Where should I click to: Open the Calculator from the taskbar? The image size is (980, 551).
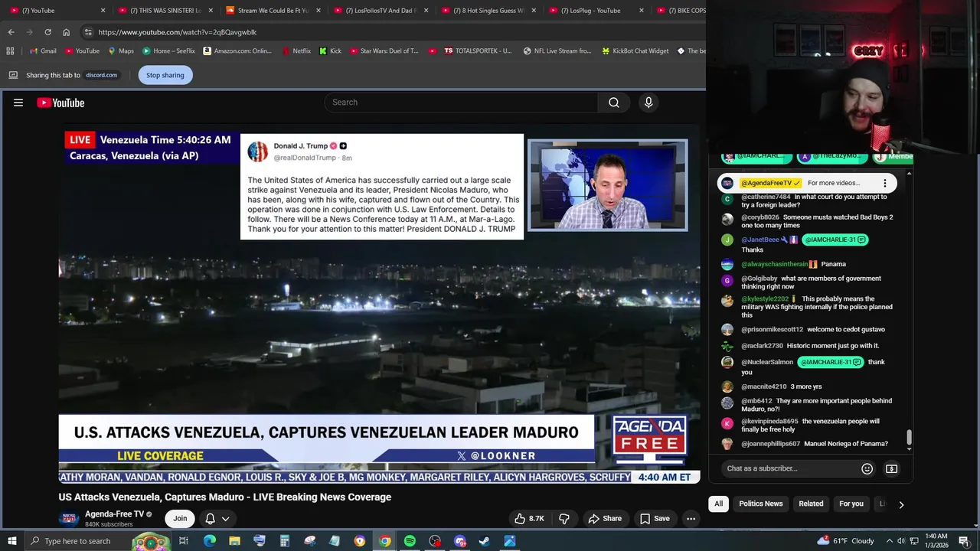tap(284, 541)
